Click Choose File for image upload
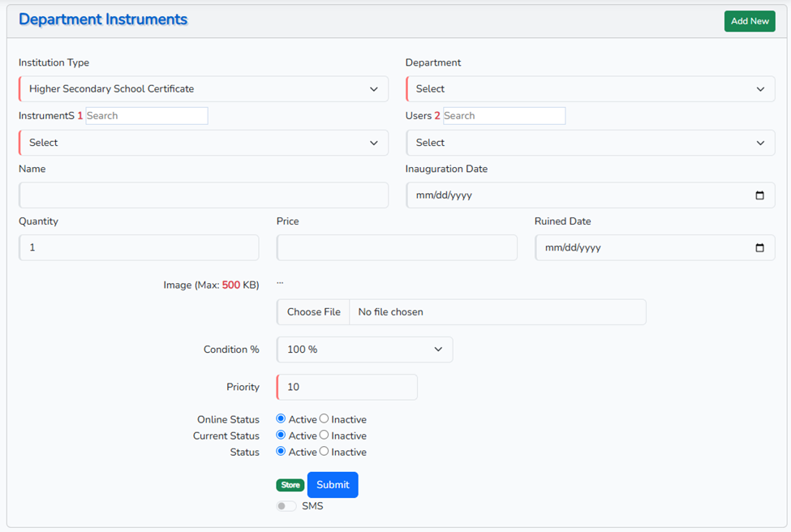Screen dimensions: 791x532 tap(313, 312)
